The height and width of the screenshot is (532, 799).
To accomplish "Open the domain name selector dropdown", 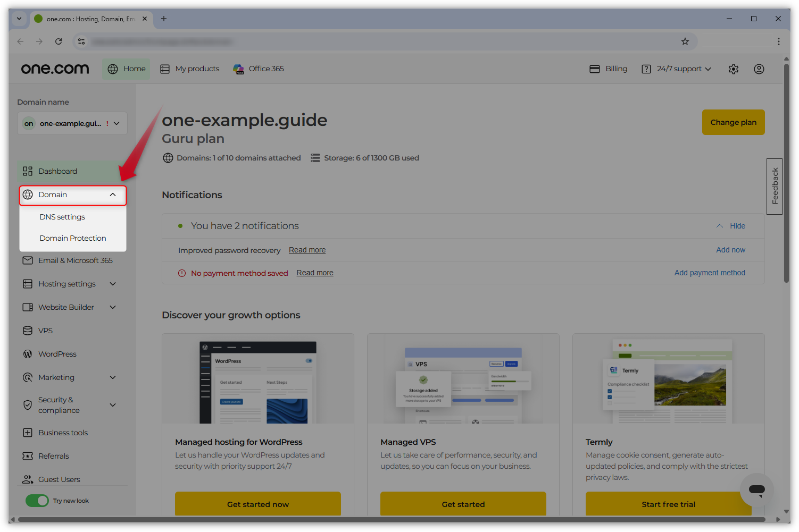I will (x=72, y=123).
